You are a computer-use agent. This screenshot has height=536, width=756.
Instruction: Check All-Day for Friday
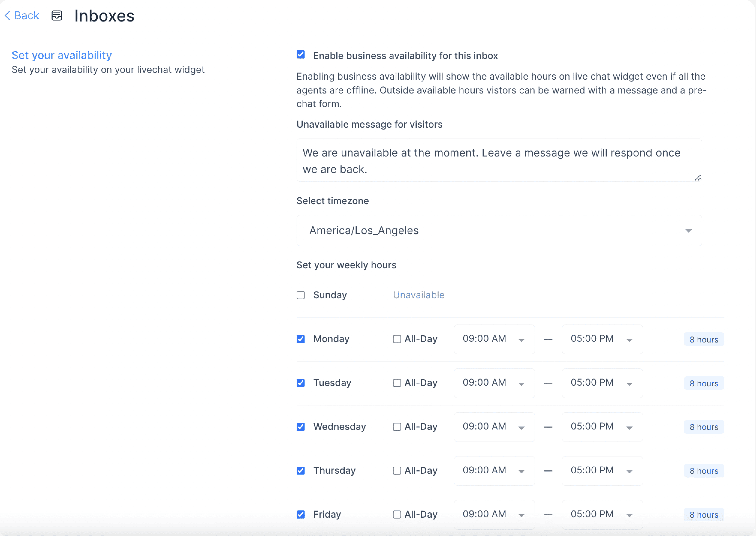397,514
